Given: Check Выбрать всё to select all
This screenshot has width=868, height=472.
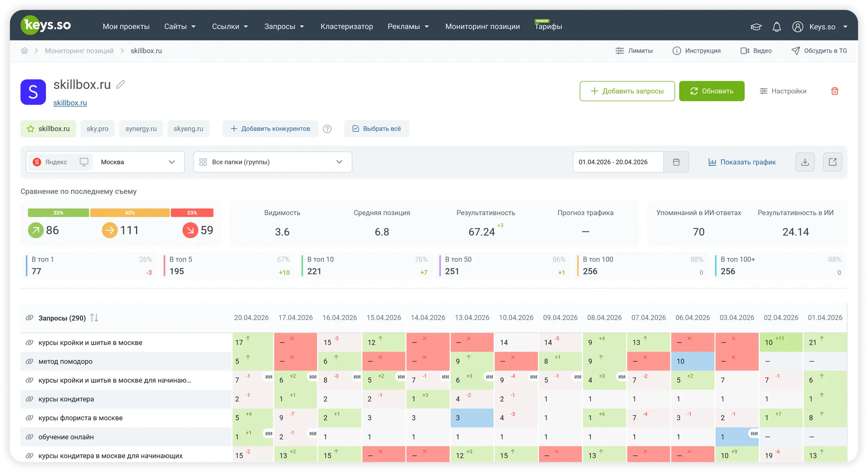Looking at the screenshot, I should coord(376,129).
